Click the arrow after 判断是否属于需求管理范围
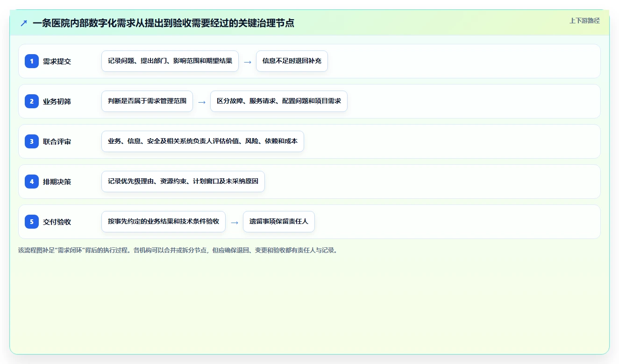 coord(202,102)
